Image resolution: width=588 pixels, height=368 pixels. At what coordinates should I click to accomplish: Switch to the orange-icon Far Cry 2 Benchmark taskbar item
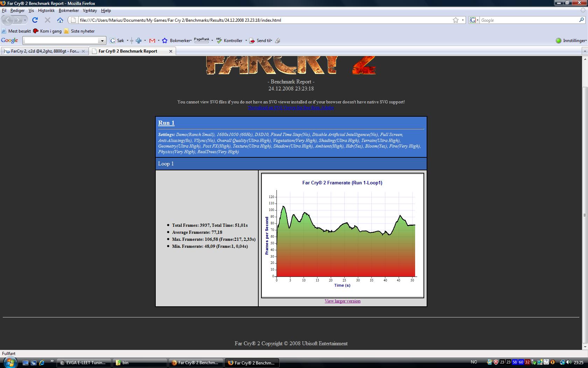click(196, 363)
